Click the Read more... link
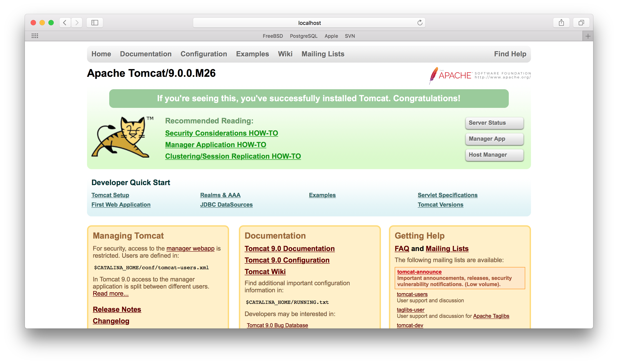 pyautogui.click(x=111, y=294)
